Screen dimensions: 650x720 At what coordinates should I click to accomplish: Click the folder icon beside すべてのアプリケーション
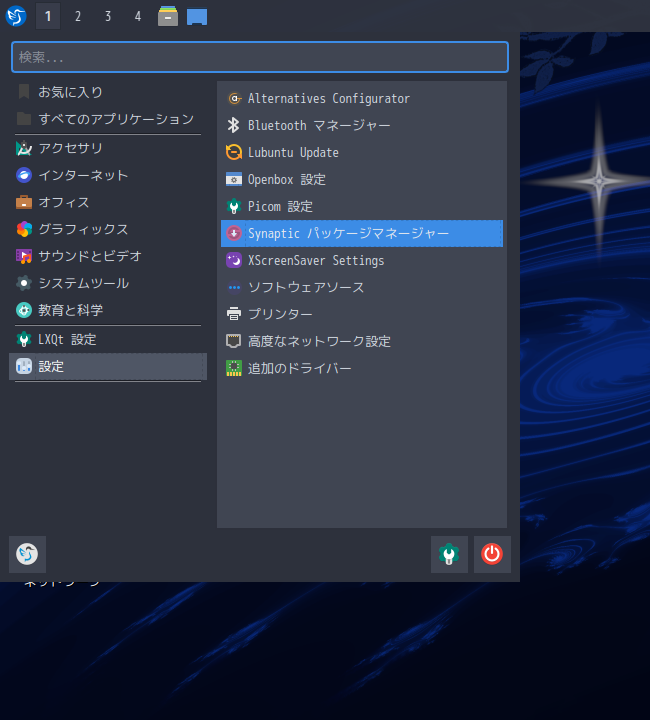(24, 119)
